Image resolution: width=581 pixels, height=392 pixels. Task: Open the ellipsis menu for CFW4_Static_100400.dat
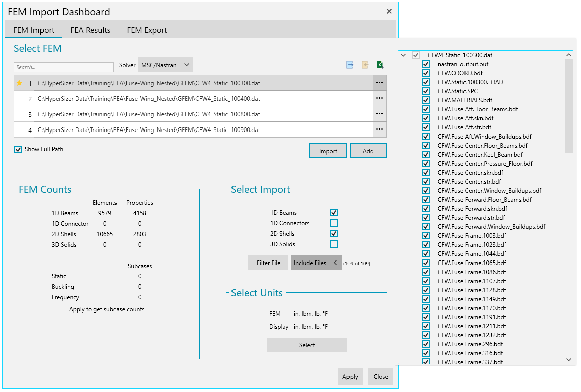[x=379, y=98]
